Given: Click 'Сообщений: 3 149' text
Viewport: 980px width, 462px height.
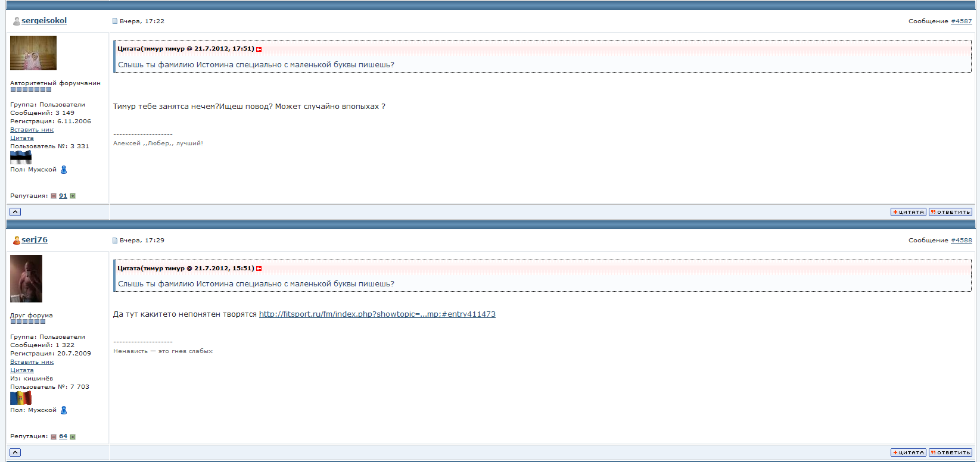Looking at the screenshot, I should pyautogui.click(x=42, y=113).
